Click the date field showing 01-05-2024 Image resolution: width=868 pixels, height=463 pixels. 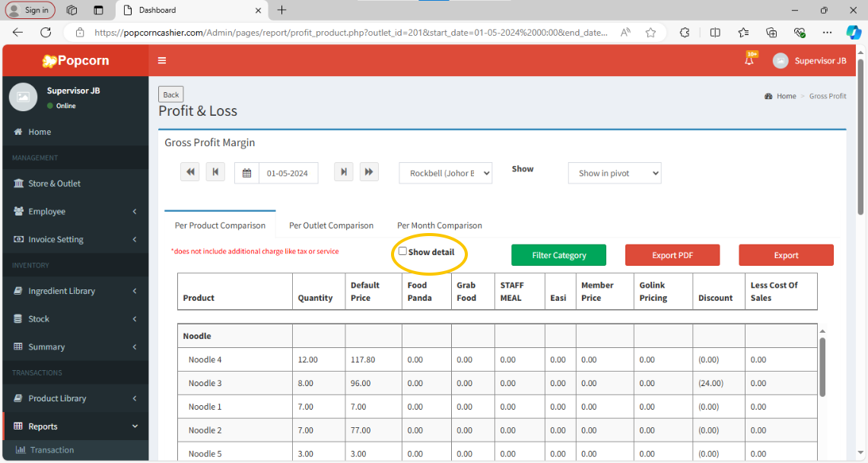[288, 174]
